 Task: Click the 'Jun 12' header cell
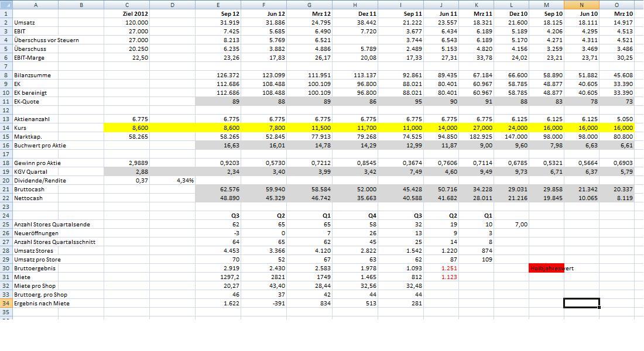263,13
